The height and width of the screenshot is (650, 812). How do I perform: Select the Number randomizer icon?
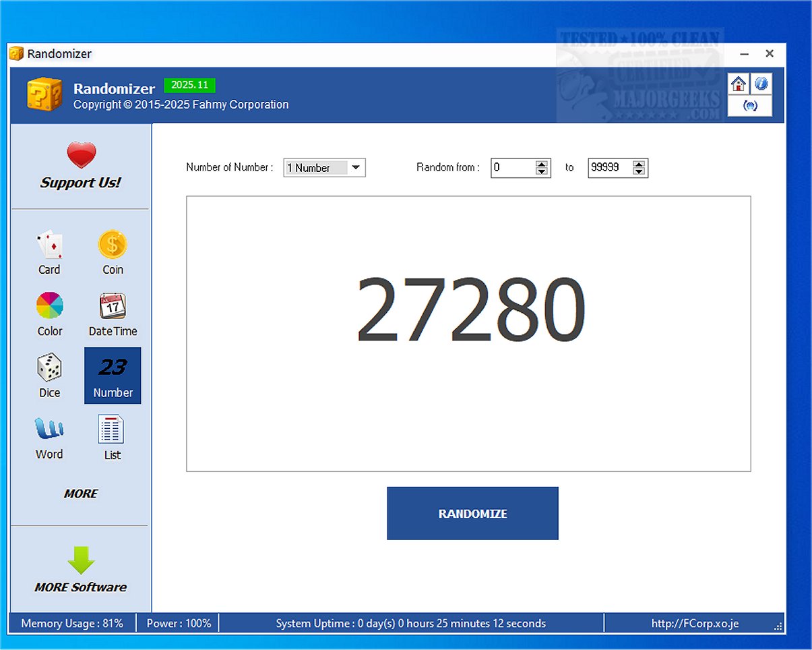pyautogui.click(x=113, y=376)
